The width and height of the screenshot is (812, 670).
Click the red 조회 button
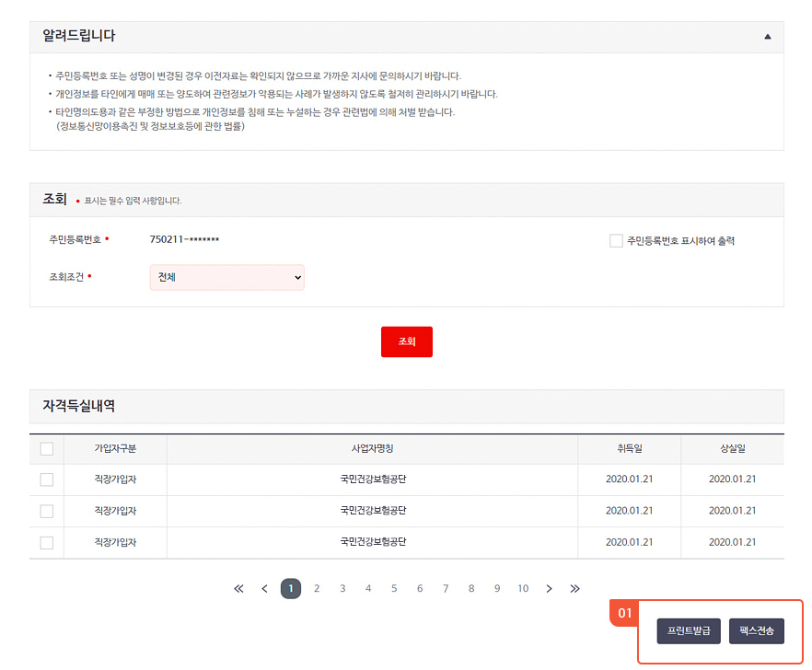point(407,341)
